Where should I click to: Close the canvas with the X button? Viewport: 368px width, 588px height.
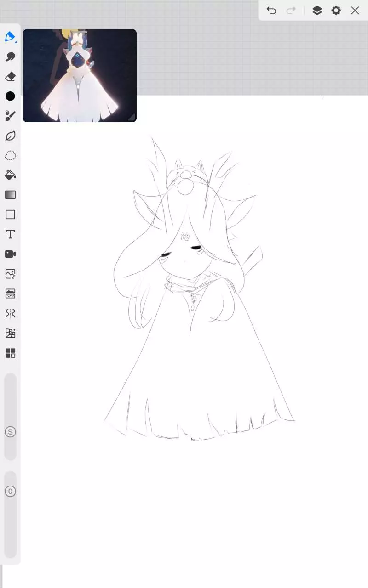pyautogui.click(x=355, y=11)
